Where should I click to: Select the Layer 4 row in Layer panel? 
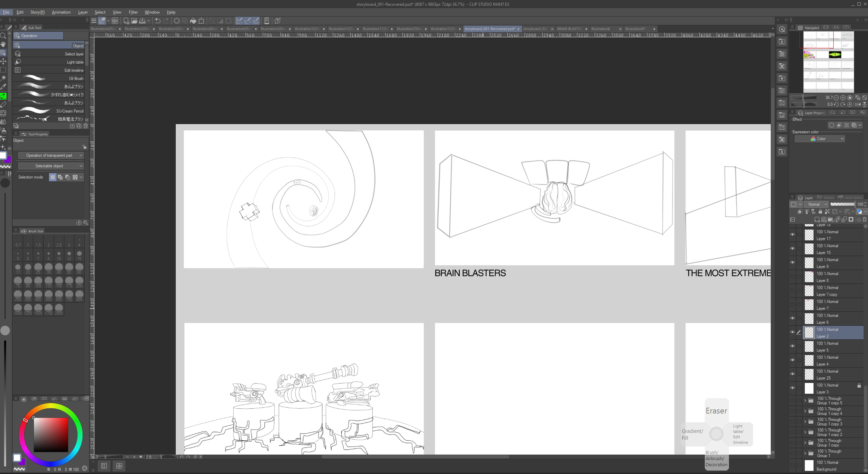tap(833, 361)
